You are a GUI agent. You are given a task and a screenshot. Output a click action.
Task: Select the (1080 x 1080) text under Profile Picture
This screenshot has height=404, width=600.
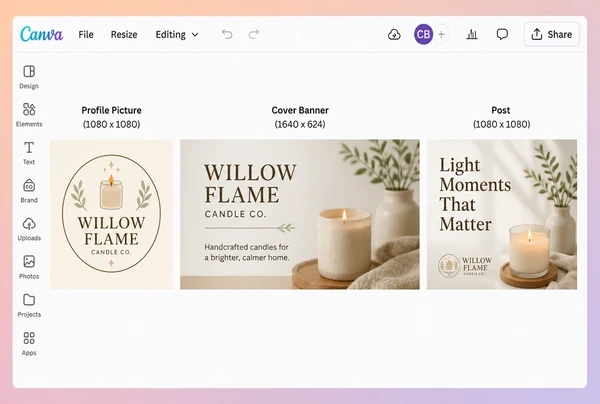pos(111,124)
